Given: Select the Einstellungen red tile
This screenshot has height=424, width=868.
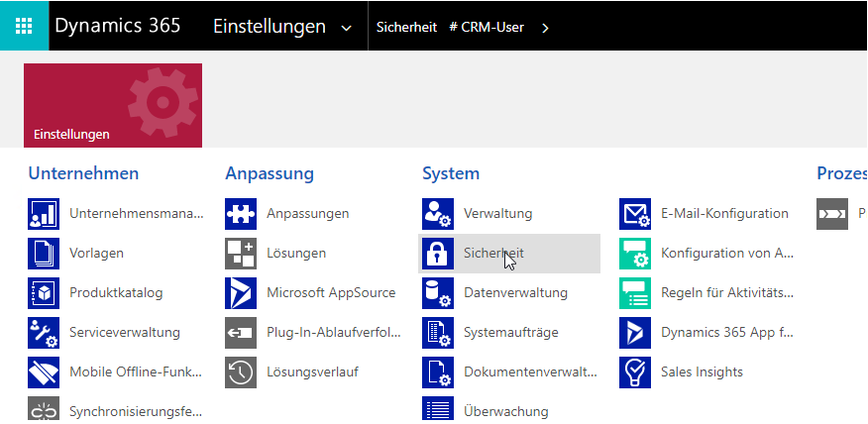Looking at the screenshot, I should click(x=113, y=105).
